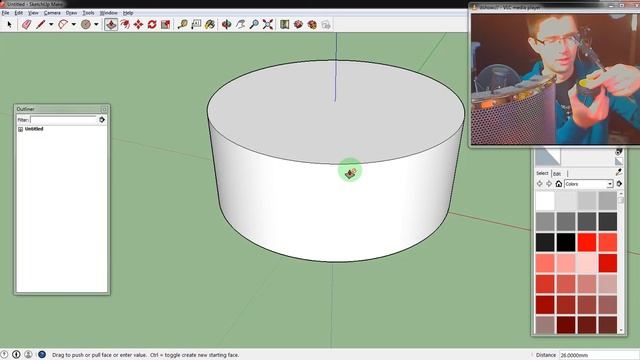Viewport: 640px width, 360px height.
Task: Select the arrow Select tool
Action: click(x=10, y=24)
